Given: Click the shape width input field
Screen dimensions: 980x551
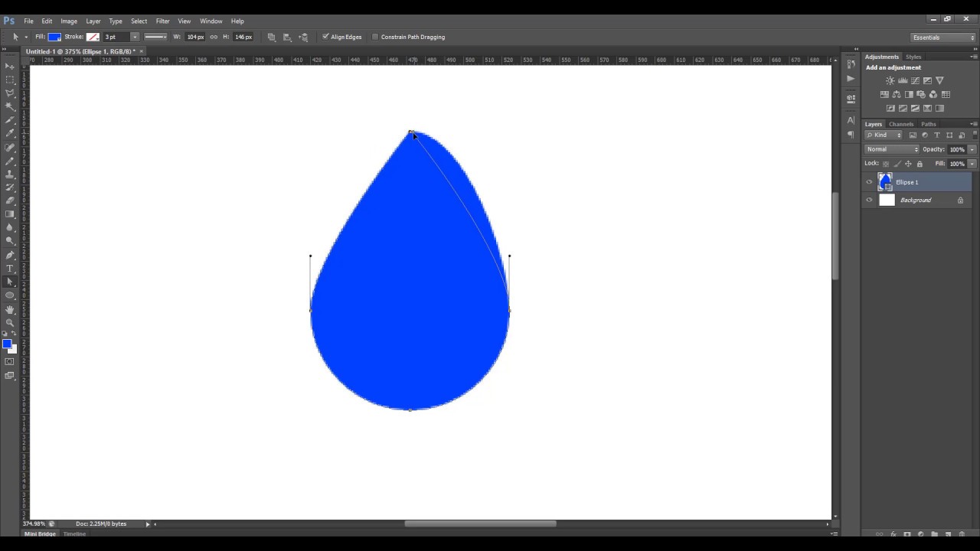Looking at the screenshot, I should click(x=195, y=37).
